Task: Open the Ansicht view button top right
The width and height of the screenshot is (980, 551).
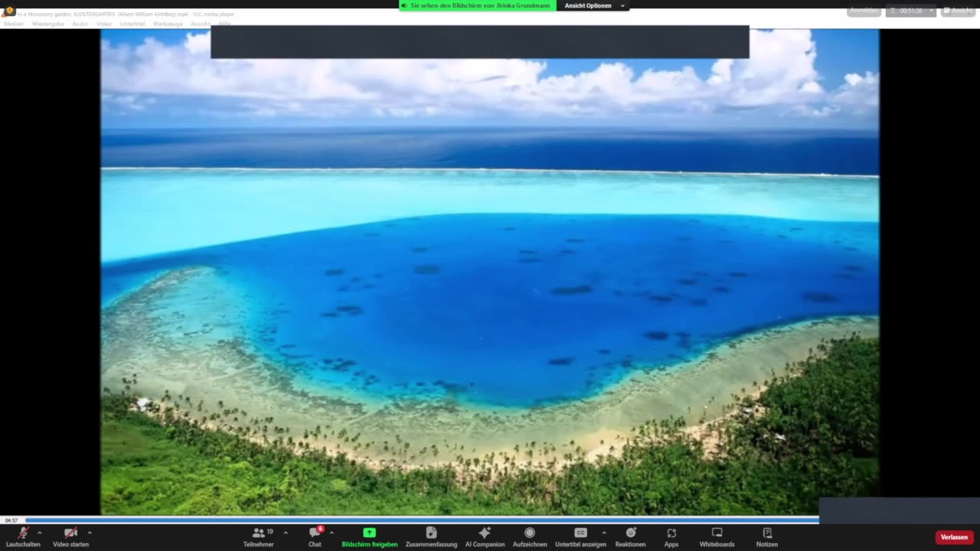Action: pyautogui.click(x=958, y=11)
